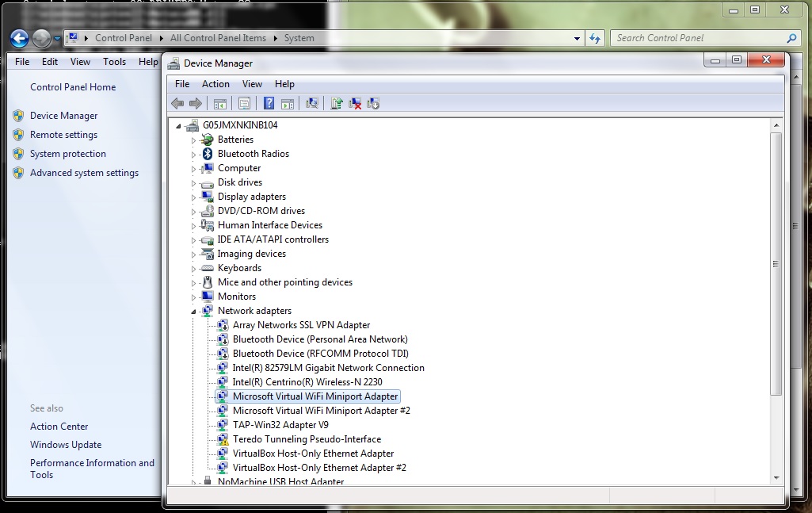Image resolution: width=812 pixels, height=513 pixels.
Task: Click the Uninstall device icon with red X
Action: click(354, 103)
